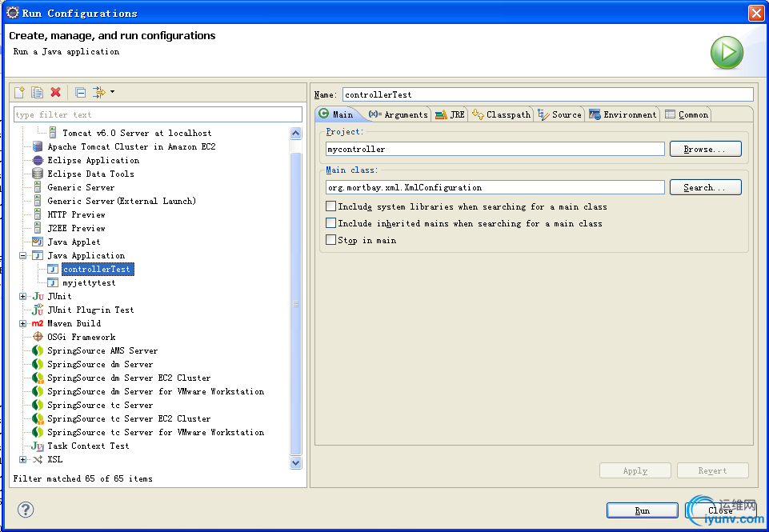
Task: Click the Collapse All toolbar icon
Action: click(81, 92)
